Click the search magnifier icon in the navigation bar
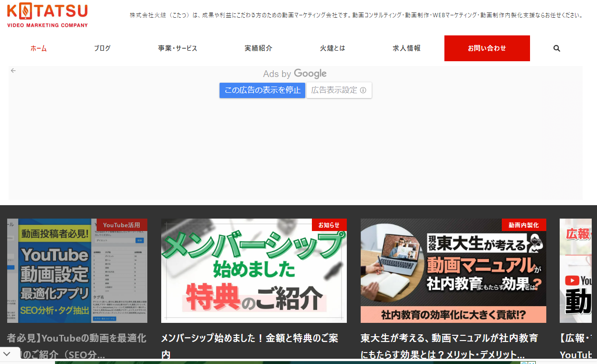The height and width of the screenshot is (364, 597). point(556,48)
